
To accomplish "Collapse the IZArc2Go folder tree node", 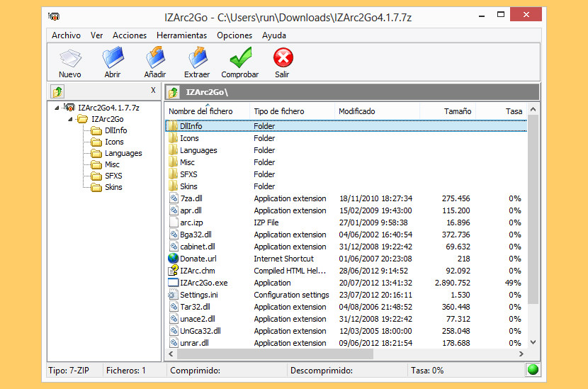I will click(x=72, y=119).
